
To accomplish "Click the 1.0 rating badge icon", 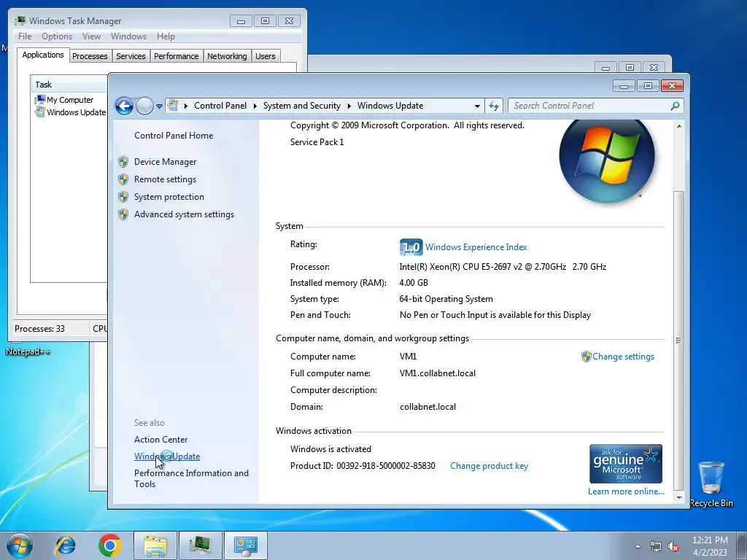I will [411, 247].
